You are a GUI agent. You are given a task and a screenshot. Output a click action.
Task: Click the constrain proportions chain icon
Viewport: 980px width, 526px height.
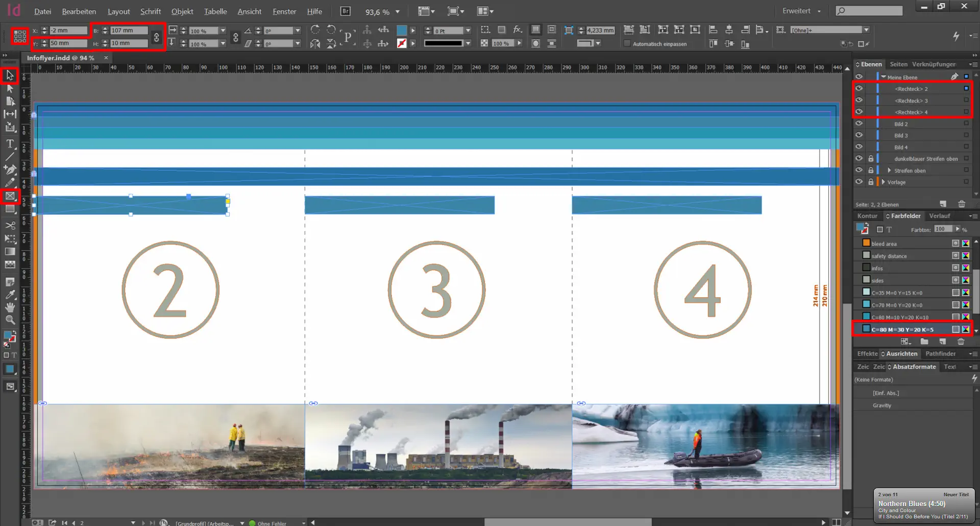pyautogui.click(x=157, y=37)
